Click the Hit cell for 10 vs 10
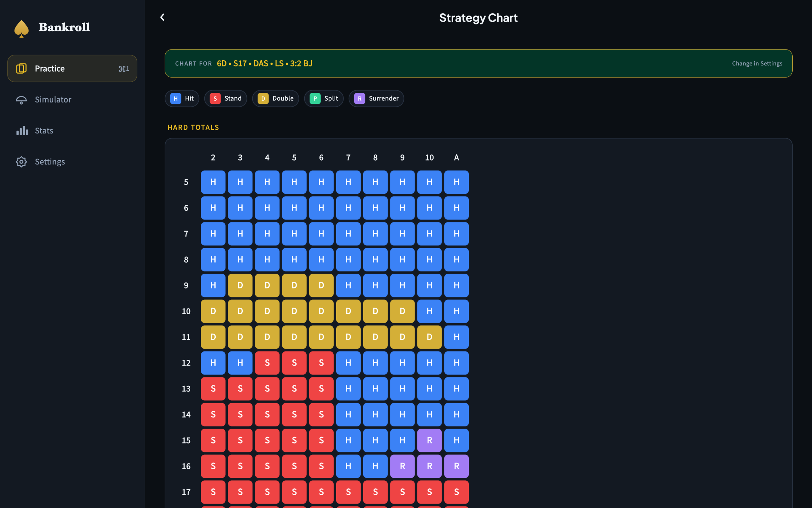The image size is (812, 508). point(429,311)
